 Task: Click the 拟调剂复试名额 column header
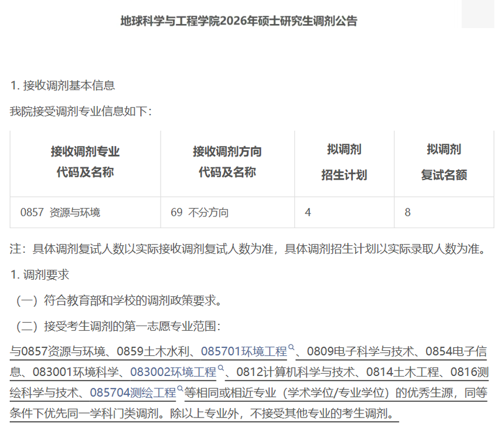(444, 162)
